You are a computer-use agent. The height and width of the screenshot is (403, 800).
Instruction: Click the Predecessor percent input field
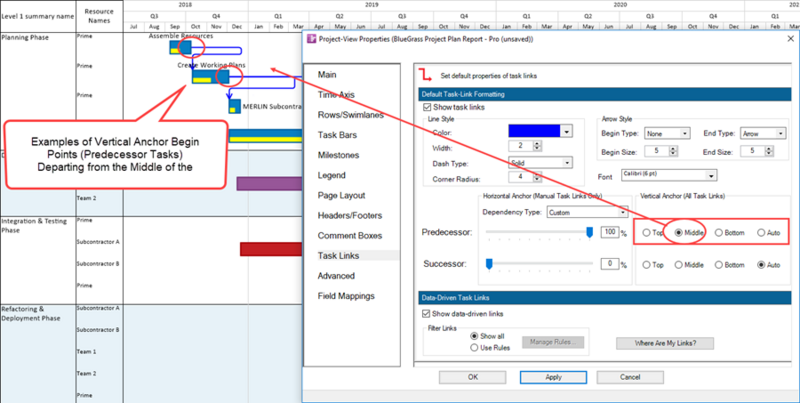pos(609,232)
